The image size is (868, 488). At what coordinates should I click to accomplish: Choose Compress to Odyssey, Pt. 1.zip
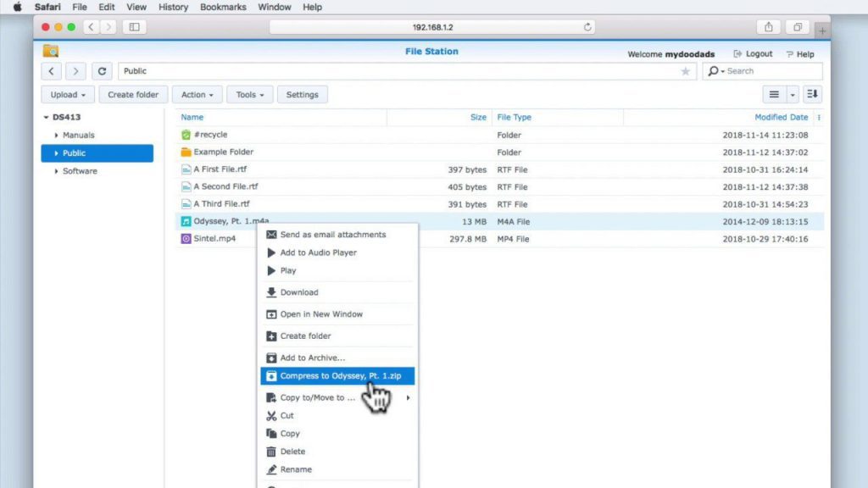(x=337, y=375)
